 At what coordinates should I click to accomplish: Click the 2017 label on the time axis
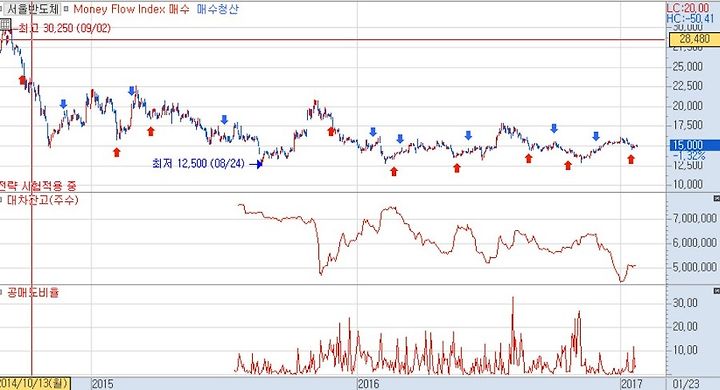tap(632, 384)
